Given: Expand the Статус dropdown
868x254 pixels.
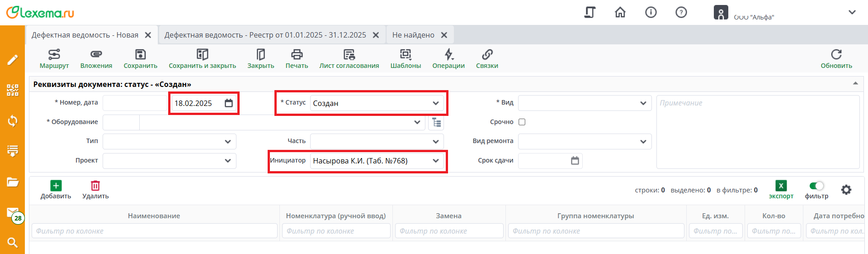Looking at the screenshot, I should click(x=435, y=103).
